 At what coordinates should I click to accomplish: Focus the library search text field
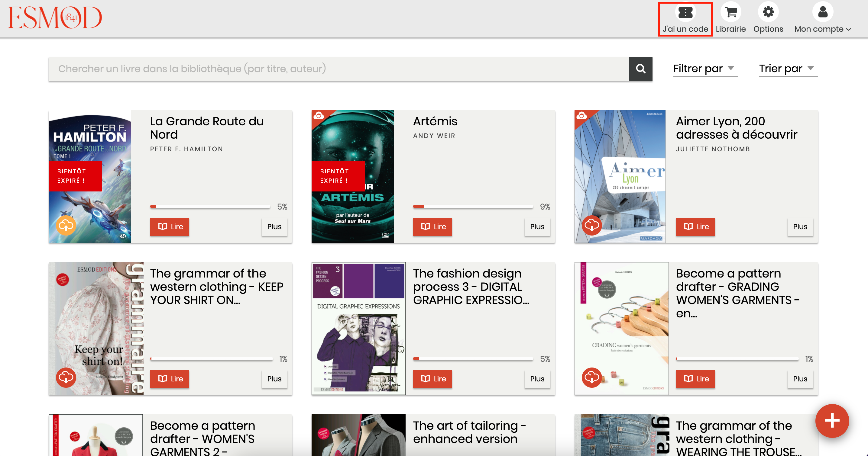pyautogui.click(x=338, y=69)
